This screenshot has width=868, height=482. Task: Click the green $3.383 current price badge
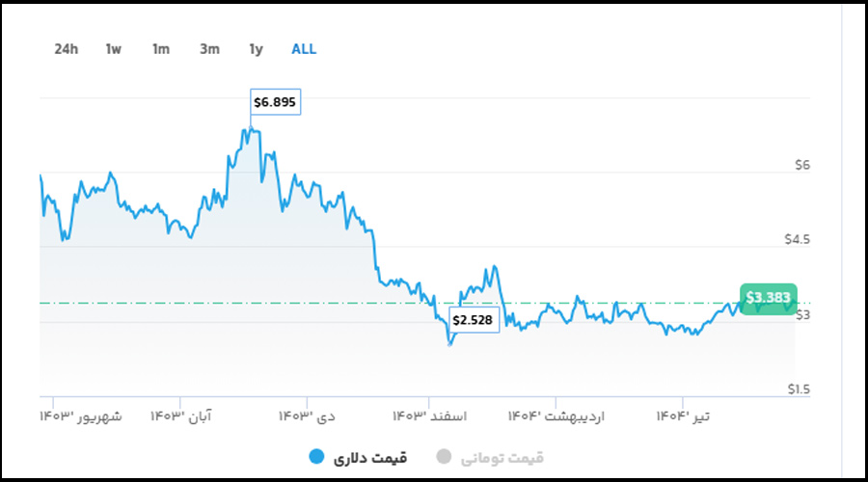(769, 298)
